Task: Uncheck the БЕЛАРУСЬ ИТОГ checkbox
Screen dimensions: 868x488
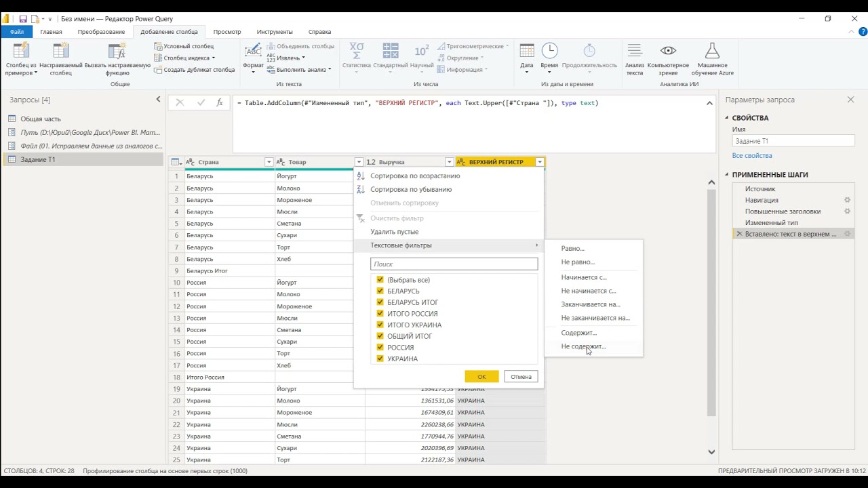Action: tap(380, 302)
